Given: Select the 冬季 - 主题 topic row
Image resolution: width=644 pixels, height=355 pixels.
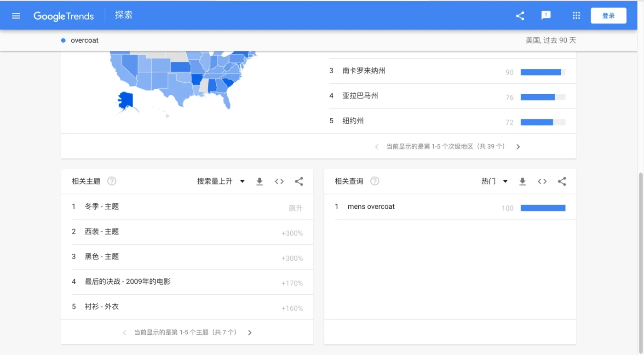Looking at the screenshot, I should coord(102,207).
